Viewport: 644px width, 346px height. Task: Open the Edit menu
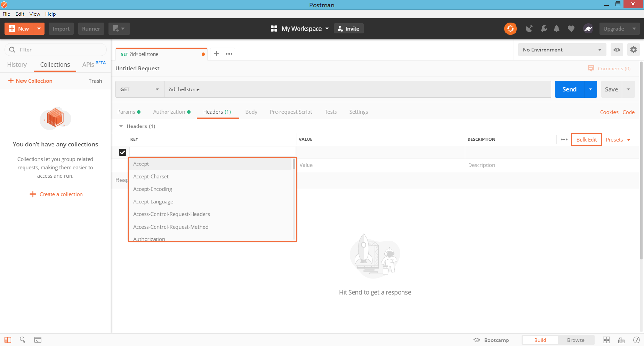tap(20, 14)
